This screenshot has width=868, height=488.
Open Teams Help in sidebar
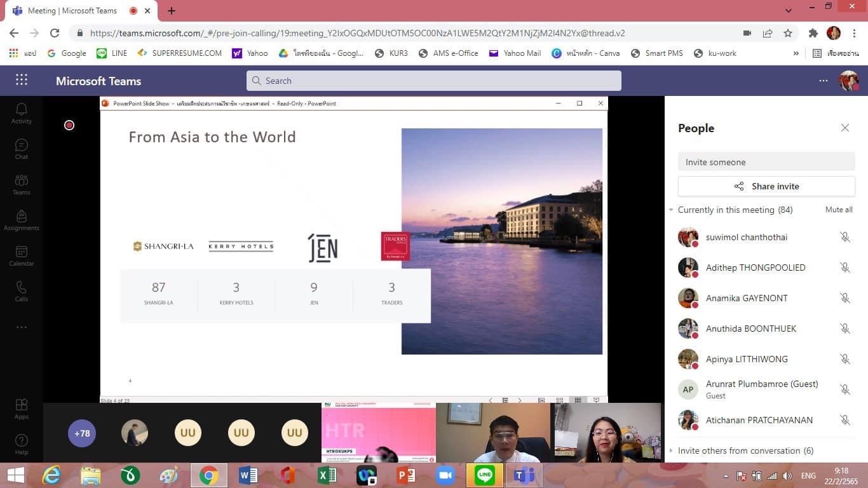pos(21,444)
